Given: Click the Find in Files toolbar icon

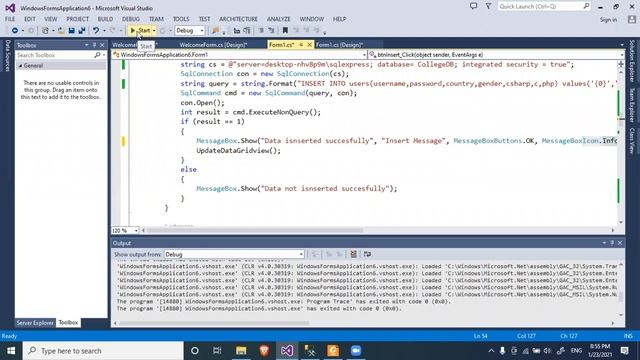Looking at the screenshot, I should coord(216,31).
